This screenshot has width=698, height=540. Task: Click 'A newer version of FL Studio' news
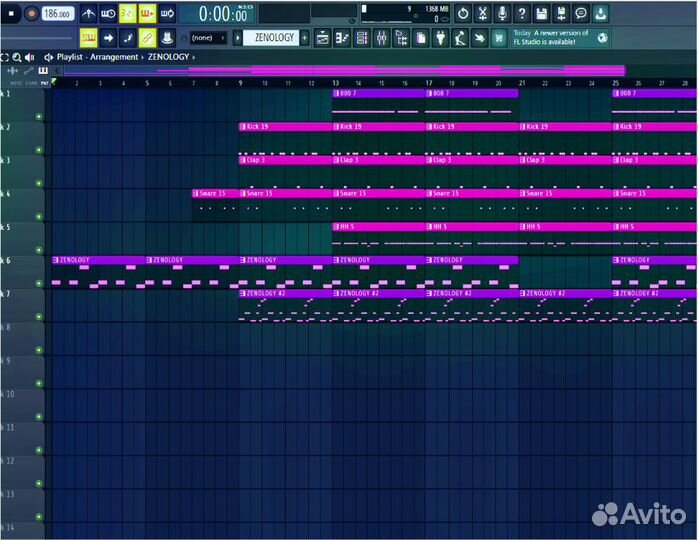click(x=551, y=37)
